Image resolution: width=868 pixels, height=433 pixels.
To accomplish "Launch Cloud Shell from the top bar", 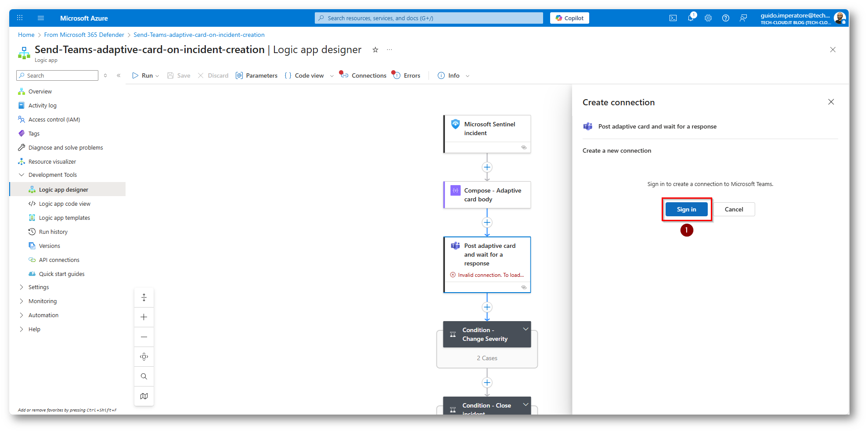I will coord(673,18).
